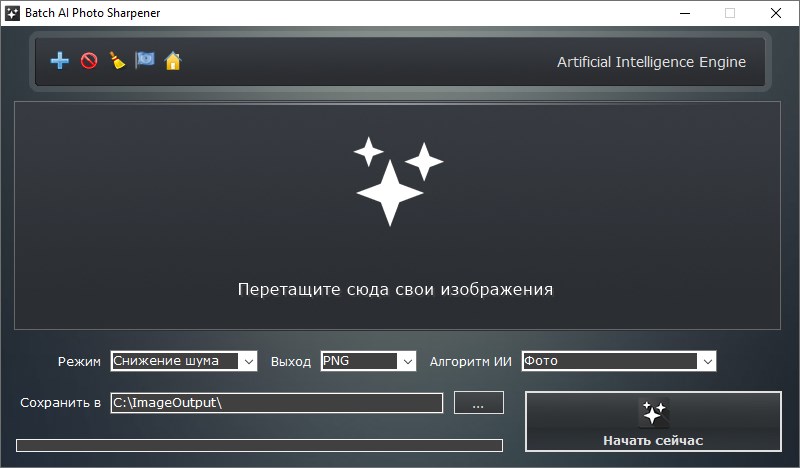The image size is (800, 468).
Task: Click the Выход label
Action: [290, 362]
